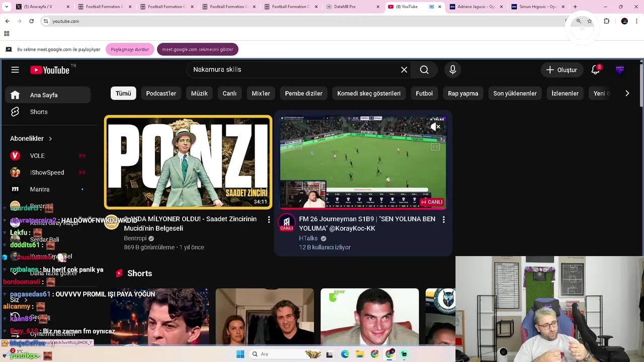Open File Explorer from the taskbar
This screenshot has height=362, width=644.
(x=360, y=354)
